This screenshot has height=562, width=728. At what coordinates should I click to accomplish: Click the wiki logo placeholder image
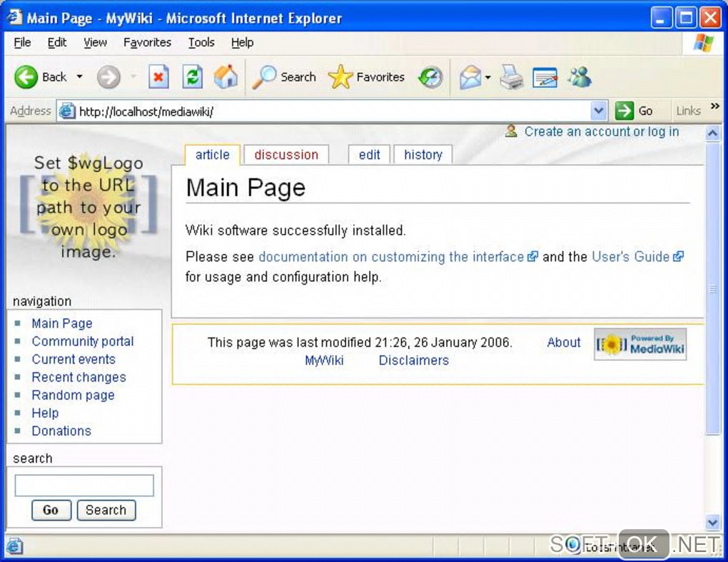[x=89, y=207]
